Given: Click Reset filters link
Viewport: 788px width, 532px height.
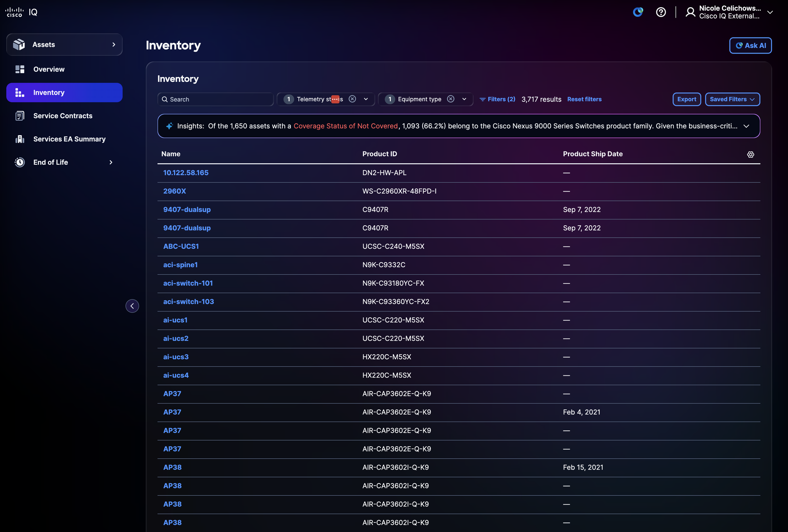Looking at the screenshot, I should coord(584,99).
